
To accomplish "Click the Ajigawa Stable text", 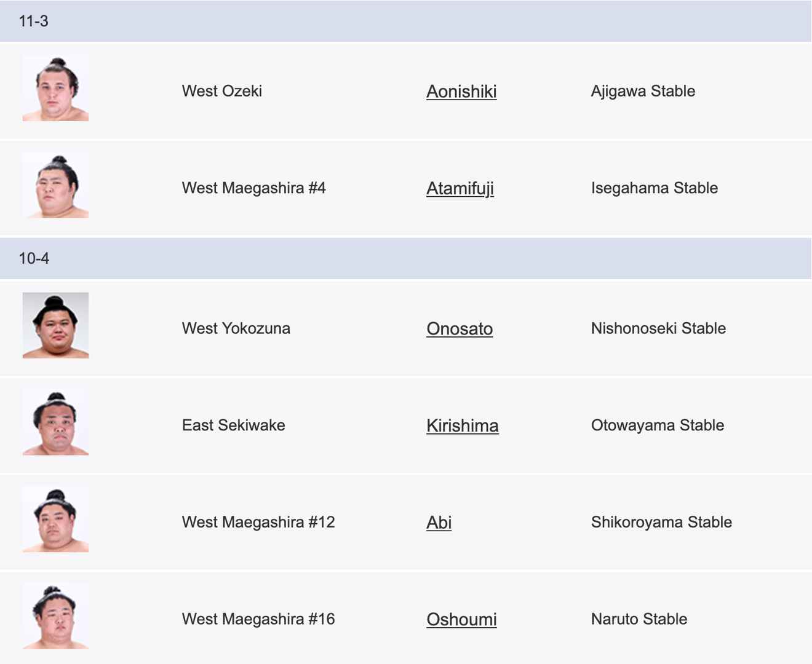I will tap(643, 91).
